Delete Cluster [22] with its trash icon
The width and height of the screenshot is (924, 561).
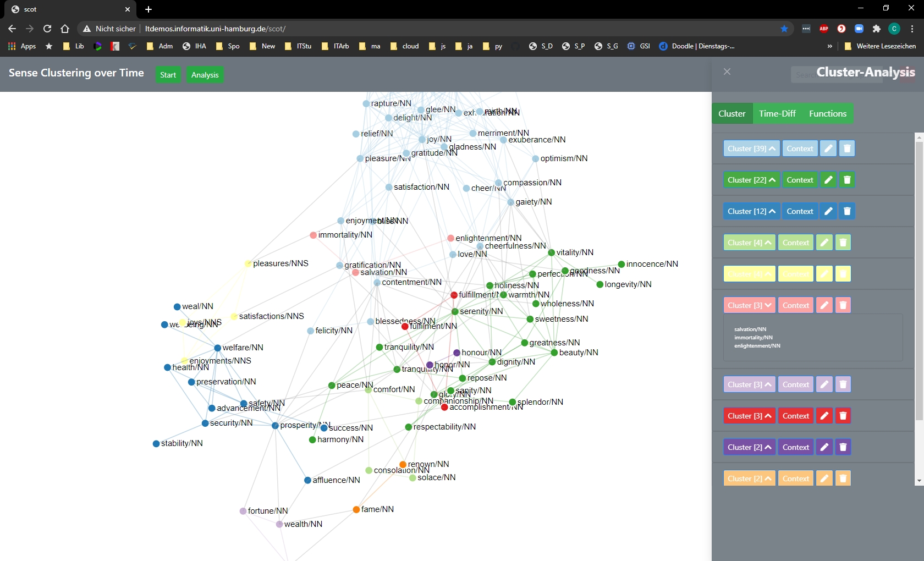[x=847, y=180]
